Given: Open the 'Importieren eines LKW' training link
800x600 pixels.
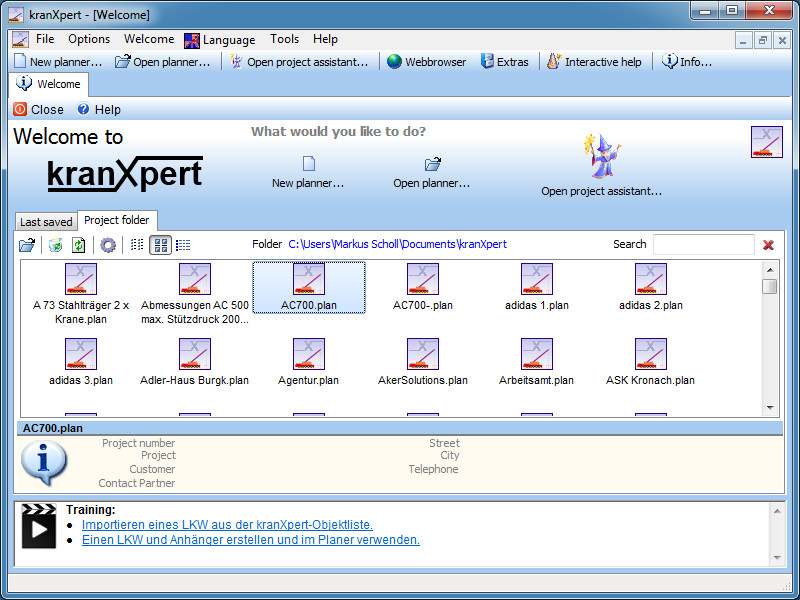Looking at the screenshot, I should click(227, 525).
